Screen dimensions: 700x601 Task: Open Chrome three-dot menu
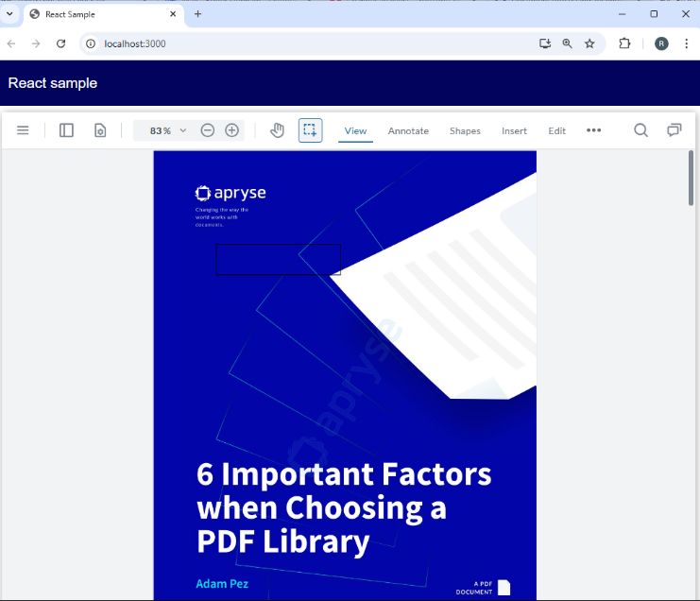686,43
